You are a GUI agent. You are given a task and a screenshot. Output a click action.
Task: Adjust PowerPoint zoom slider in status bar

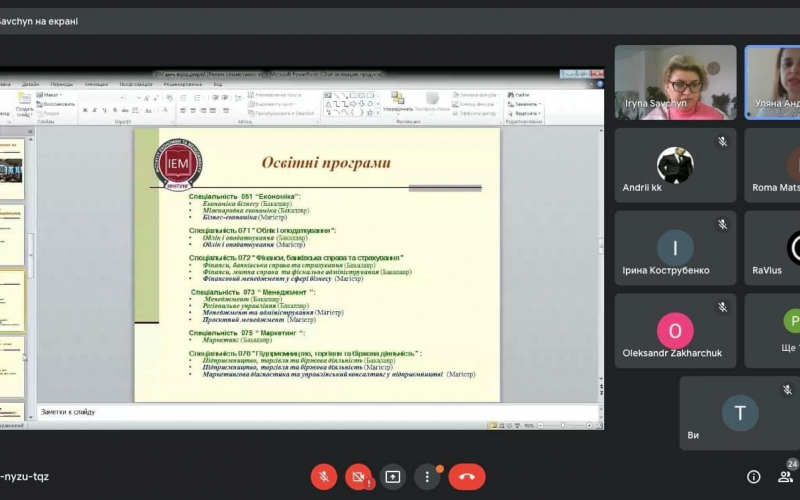tap(563, 426)
